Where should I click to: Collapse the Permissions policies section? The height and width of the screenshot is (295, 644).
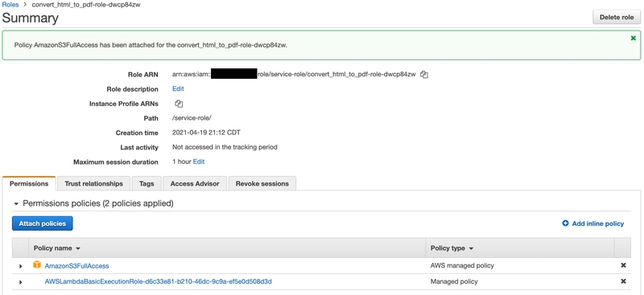(16, 204)
